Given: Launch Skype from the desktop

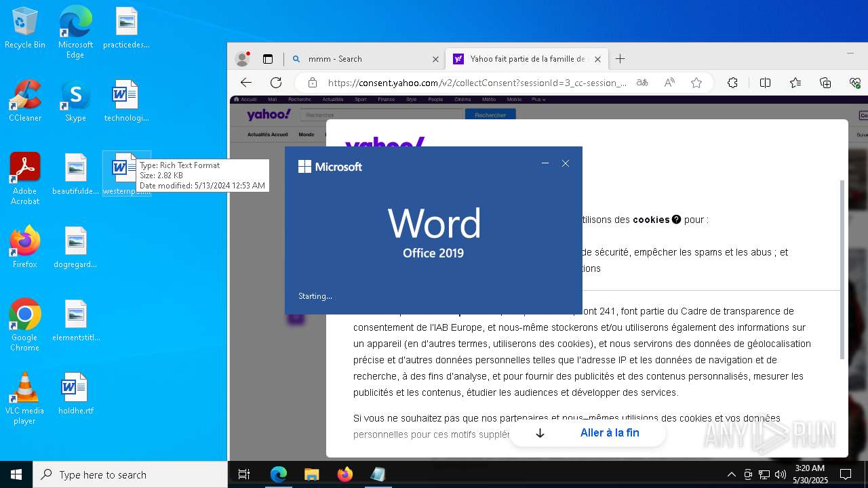Looking at the screenshot, I should tap(75, 101).
